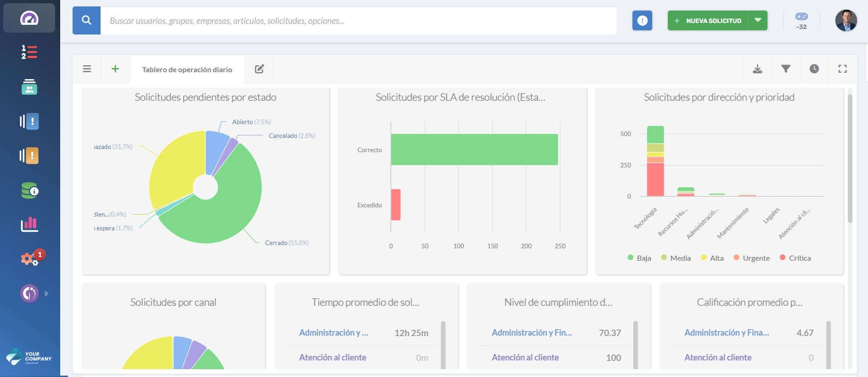This screenshot has height=377, width=868.
Task: Edit the dashboard with the pencil icon
Action: 259,69
